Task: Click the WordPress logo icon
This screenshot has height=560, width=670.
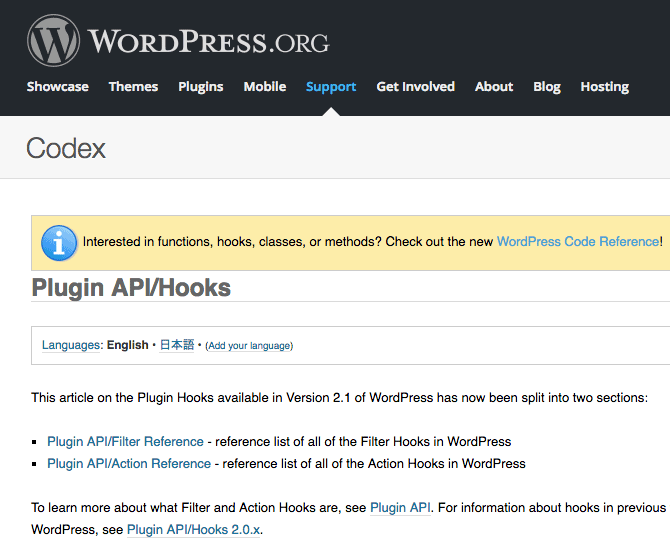Action: (x=53, y=41)
